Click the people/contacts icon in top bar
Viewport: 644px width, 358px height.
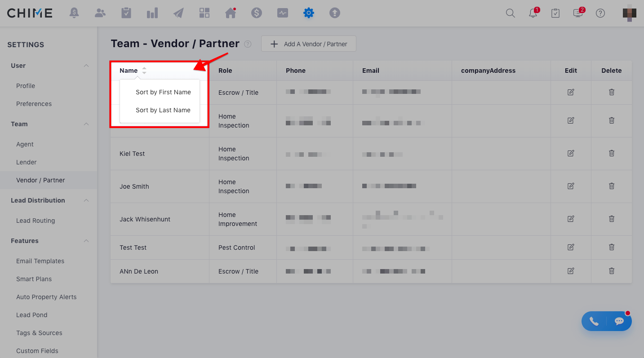(x=100, y=13)
